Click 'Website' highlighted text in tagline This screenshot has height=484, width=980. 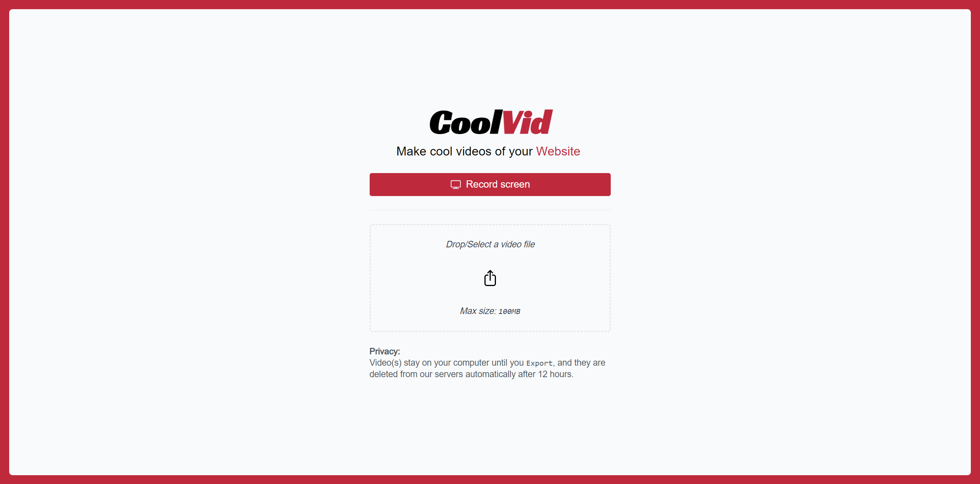(558, 151)
